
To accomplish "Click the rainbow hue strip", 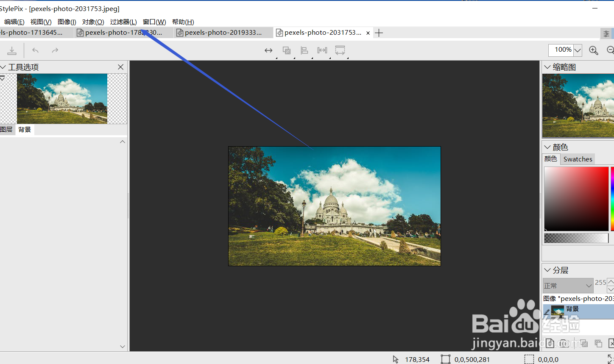I will point(612,199).
